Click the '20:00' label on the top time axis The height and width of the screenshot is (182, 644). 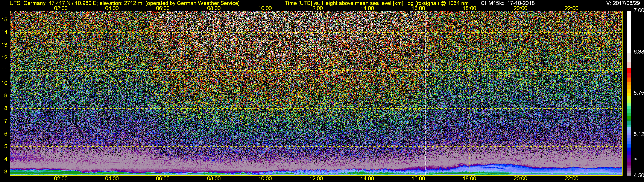pos(521,8)
